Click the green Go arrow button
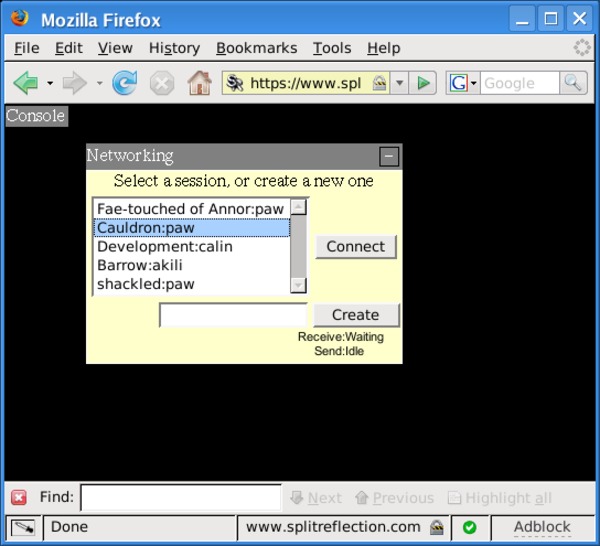 [x=423, y=83]
